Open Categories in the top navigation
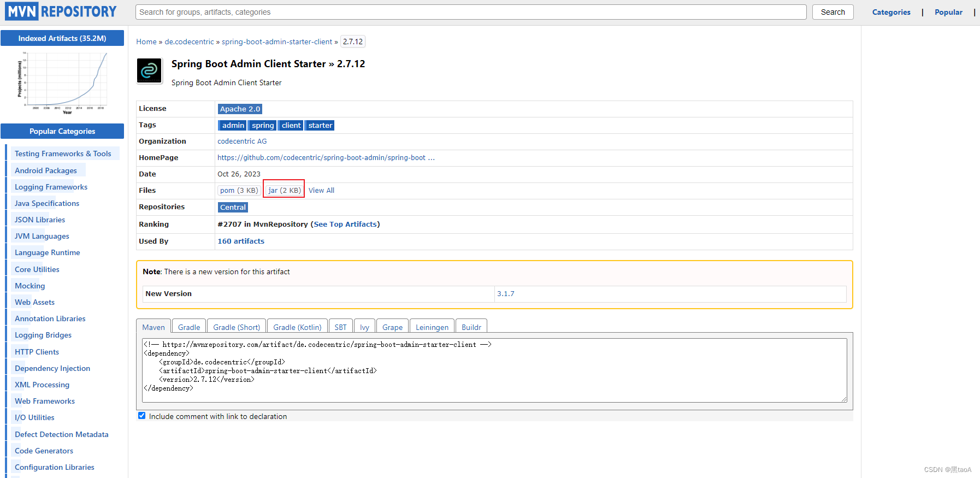This screenshot has height=478, width=980. pos(891,12)
